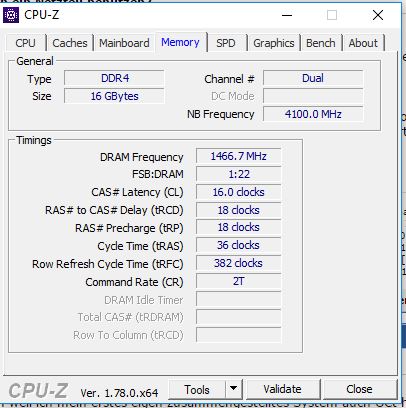Click the DRAM Frequency value 1466.7 MHz
406x408 pixels.
click(239, 156)
